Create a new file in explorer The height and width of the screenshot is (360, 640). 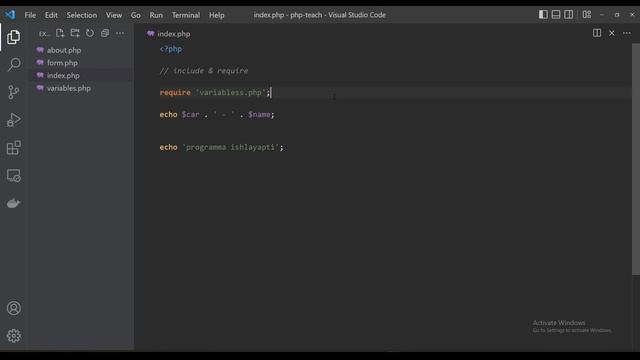click(x=60, y=33)
